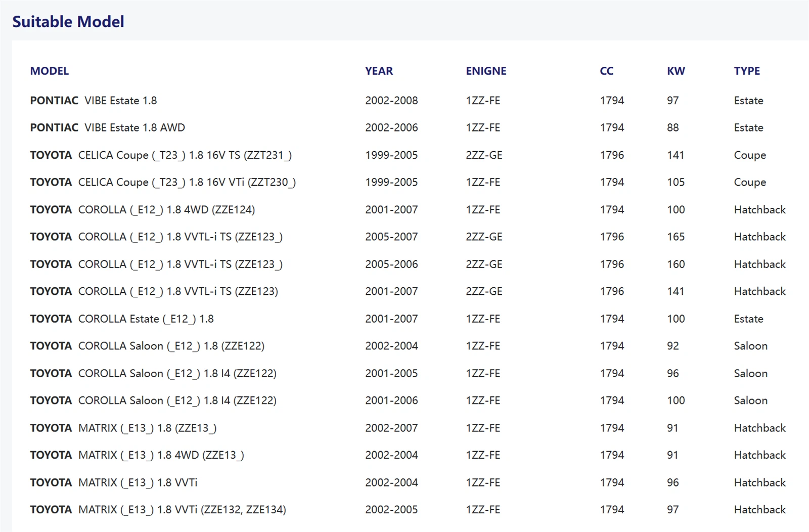Click Estate type in the COROLLA Estate row
This screenshot has width=809, height=532.
pyautogui.click(x=748, y=319)
